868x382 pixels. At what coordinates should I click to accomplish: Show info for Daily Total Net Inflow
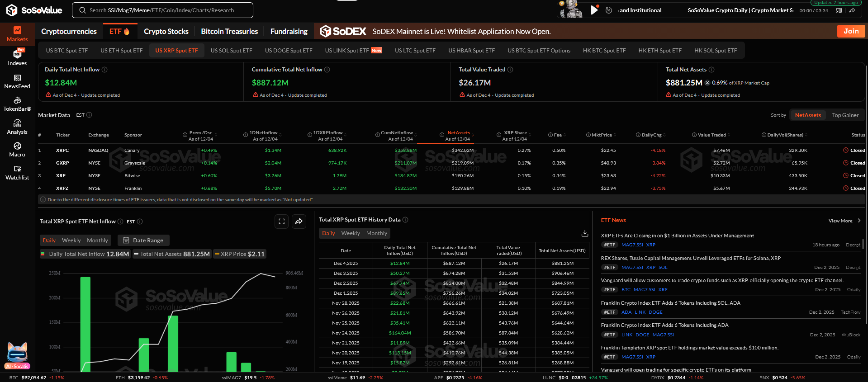104,70
